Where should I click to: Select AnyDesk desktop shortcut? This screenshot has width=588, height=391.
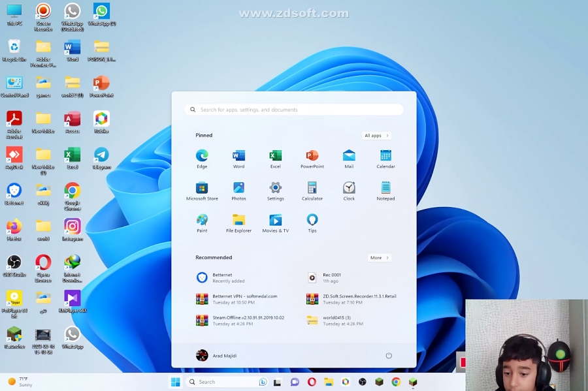pos(14,158)
